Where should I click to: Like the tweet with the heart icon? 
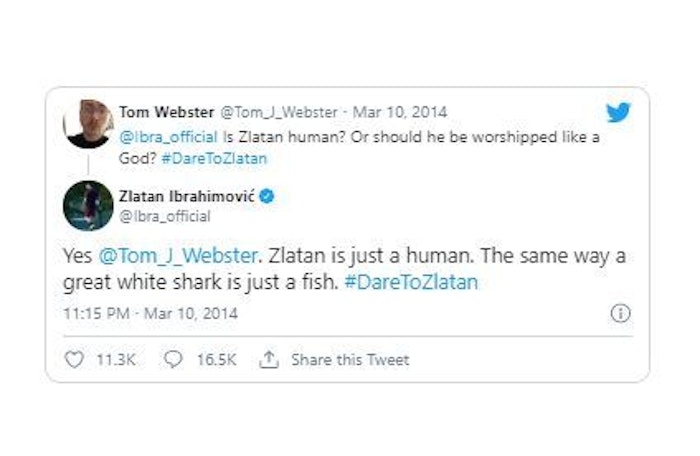point(74,360)
